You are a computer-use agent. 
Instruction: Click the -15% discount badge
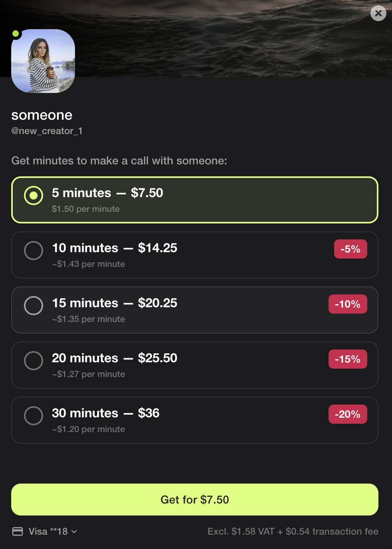point(347,359)
